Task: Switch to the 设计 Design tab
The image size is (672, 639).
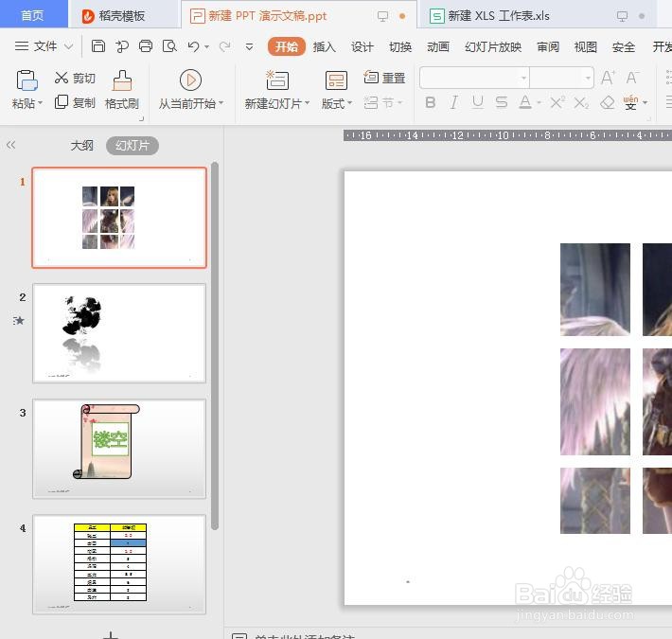Action: click(363, 46)
